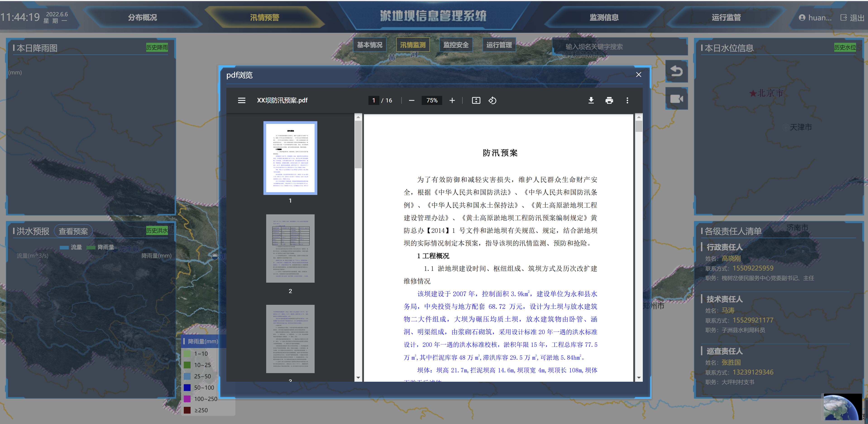Toggle the 流量 legend series
Image resolution: width=868 pixels, height=424 pixels.
[71, 247]
